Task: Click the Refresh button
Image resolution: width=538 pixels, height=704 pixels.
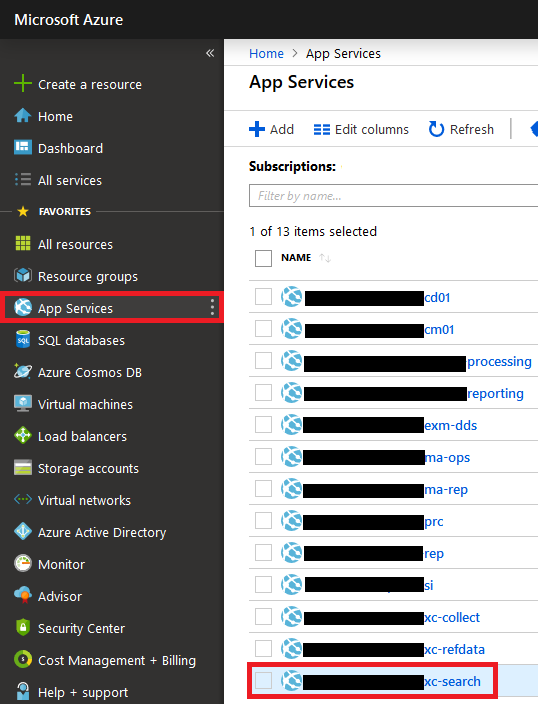Action: click(461, 129)
